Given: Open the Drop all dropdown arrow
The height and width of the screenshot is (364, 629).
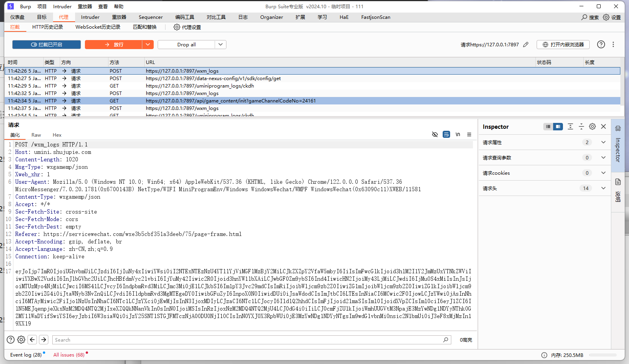Looking at the screenshot, I should point(221,45).
